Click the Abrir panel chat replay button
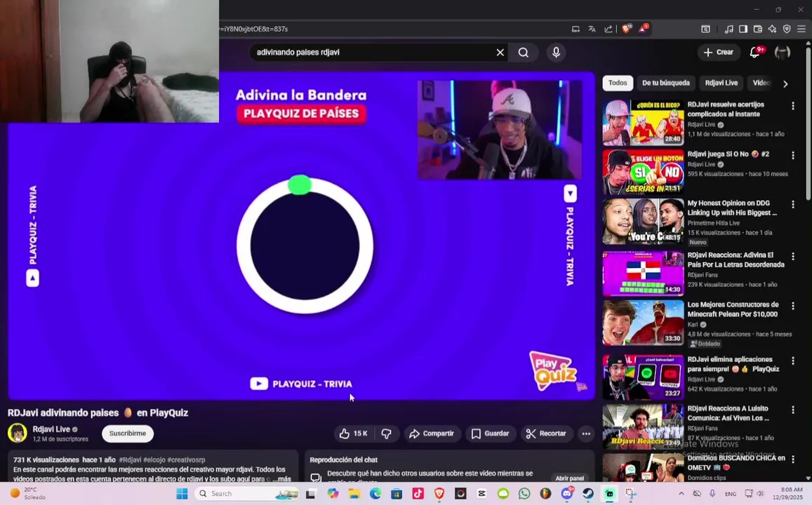Viewport: 812px width, 505px height. click(570, 478)
